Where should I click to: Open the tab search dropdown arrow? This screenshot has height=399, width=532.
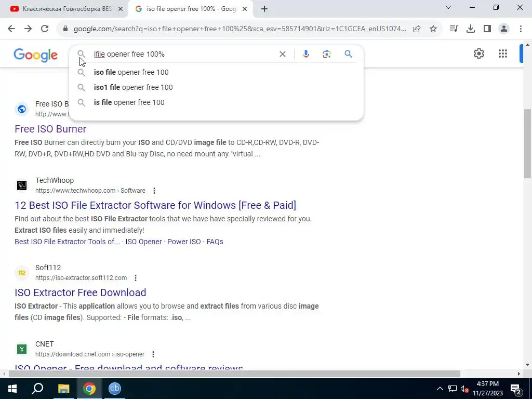pyautogui.click(x=448, y=7)
